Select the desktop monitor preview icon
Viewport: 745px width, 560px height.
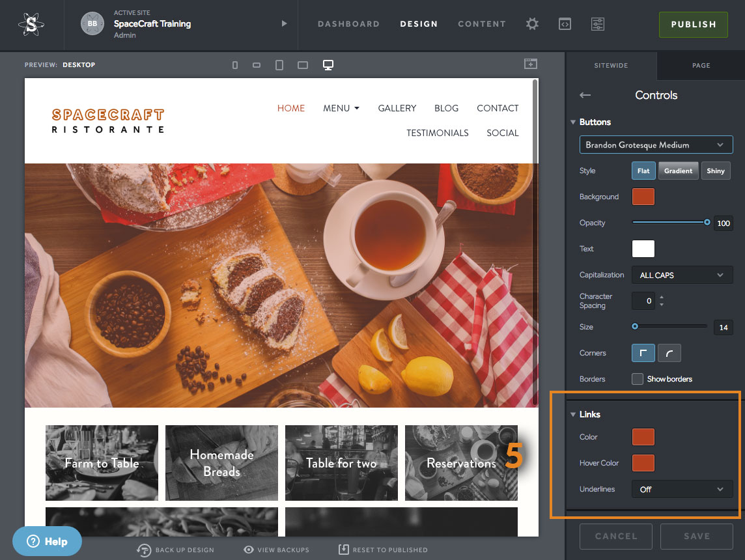click(x=328, y=65)
